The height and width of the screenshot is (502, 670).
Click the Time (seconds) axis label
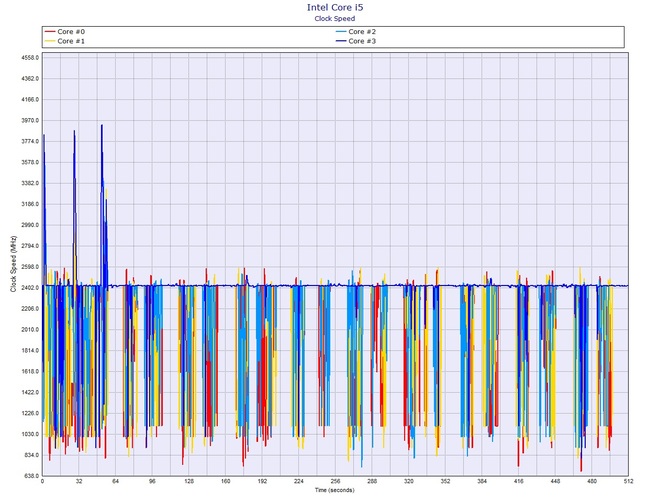click(335, 490)
